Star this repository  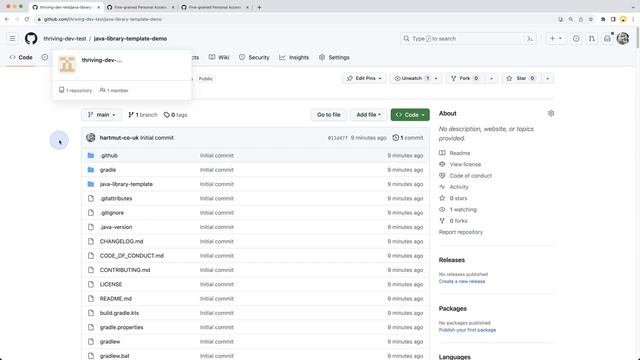(x=521, y=78)
